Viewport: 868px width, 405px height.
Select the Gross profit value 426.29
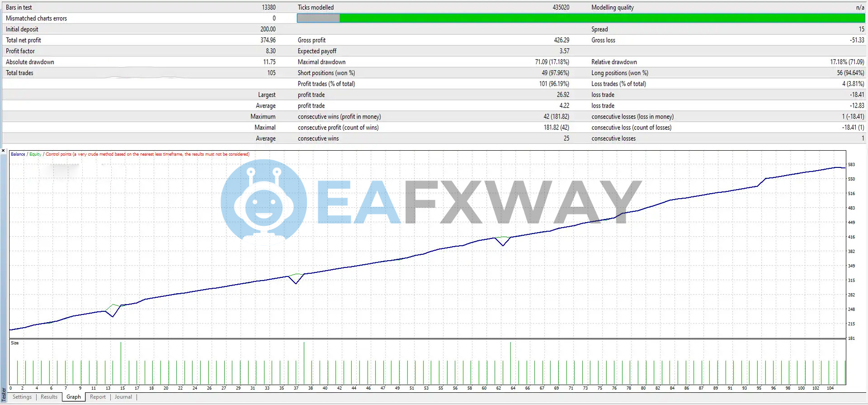pyautogui.click(x=561, y=40)
